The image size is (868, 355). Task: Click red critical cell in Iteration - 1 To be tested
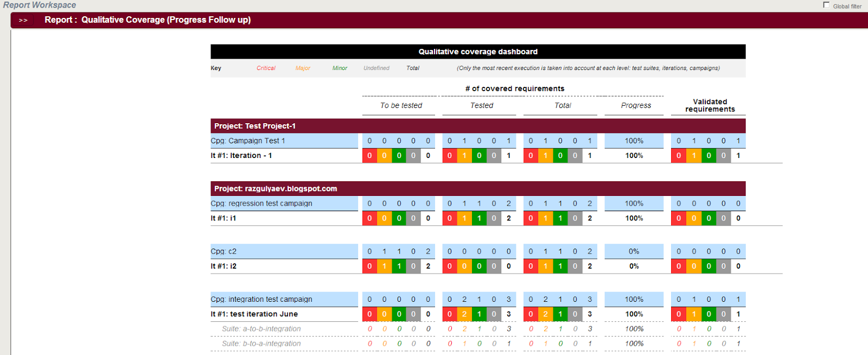click(369, 155)
